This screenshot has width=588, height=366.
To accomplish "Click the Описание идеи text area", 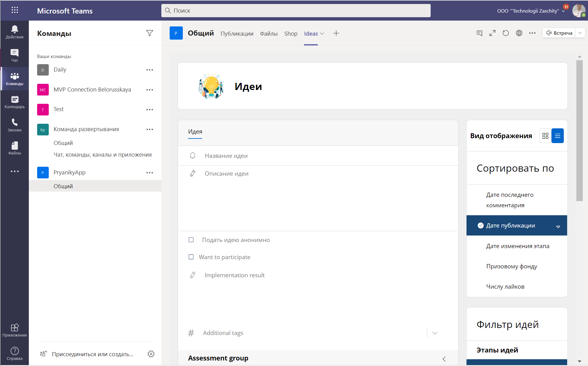I will [318, 198].
